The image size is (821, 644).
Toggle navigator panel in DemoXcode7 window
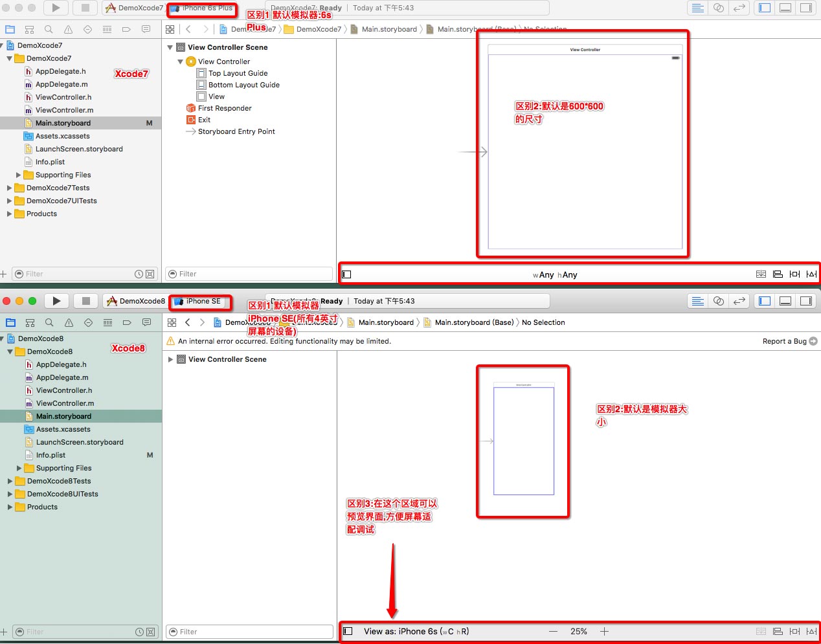(x=765, y=8)
